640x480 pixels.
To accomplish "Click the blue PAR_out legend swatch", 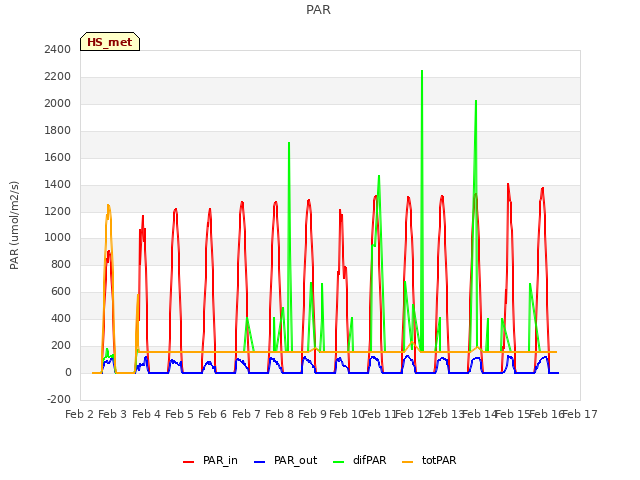I will (259, 462).
